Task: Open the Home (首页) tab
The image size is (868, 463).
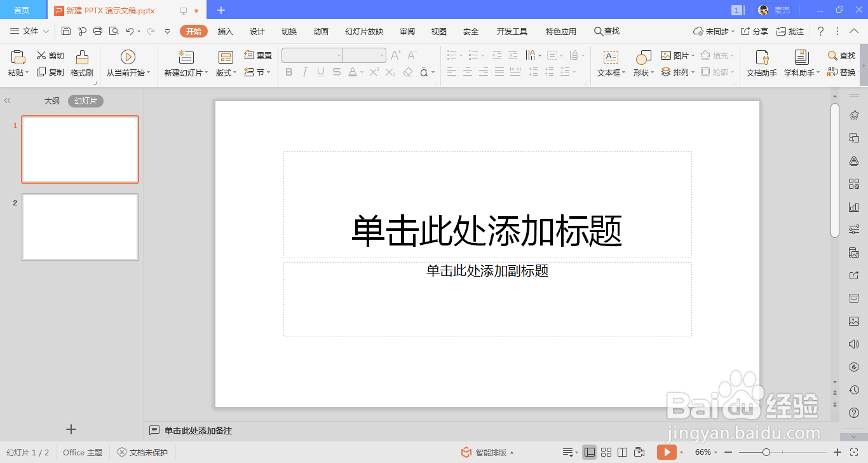Action: [22, 10]
